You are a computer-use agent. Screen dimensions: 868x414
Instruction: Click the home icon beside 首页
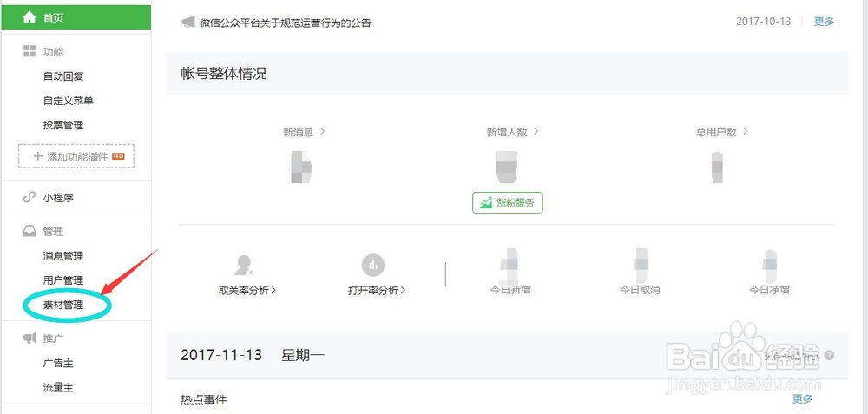point(30,17)
